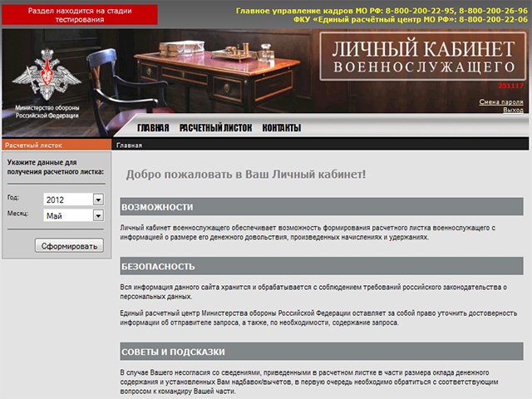Click the 'Добро пожаловать в Ваш Личный кабинет!' heading
The width and height of the screenshot is (532, 399).
[x=246, y=175]
